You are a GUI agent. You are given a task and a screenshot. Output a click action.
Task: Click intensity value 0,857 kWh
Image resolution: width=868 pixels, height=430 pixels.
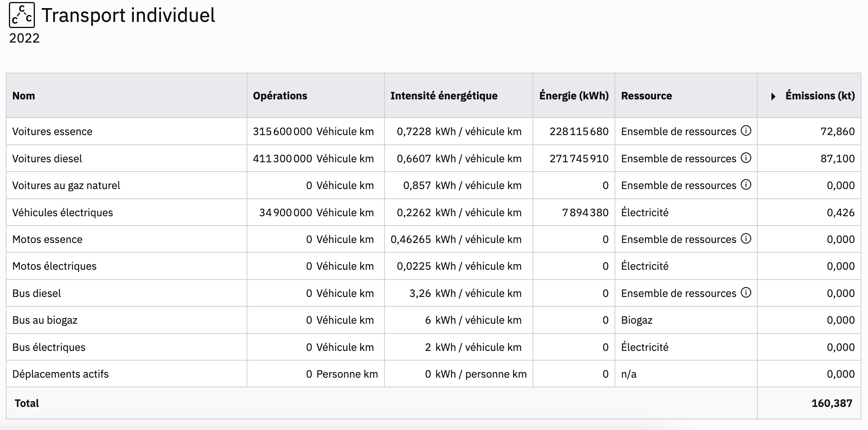[x=462, y=185]
